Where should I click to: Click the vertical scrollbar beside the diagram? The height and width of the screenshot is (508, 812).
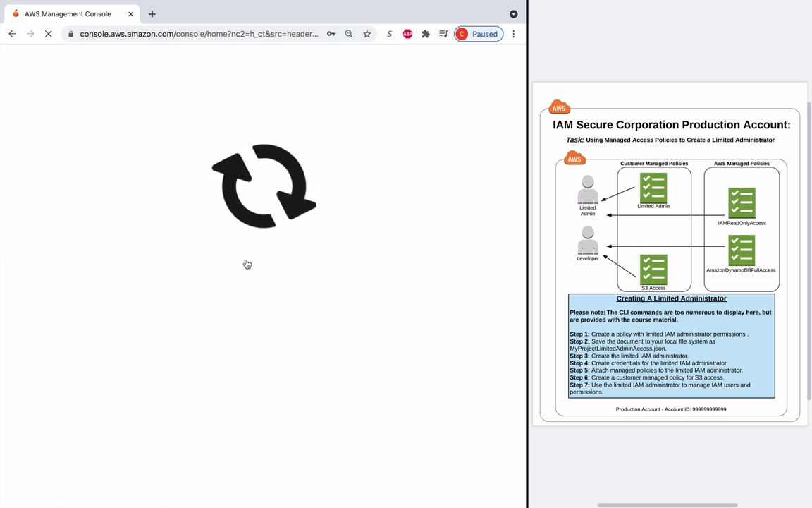coord(809,251)
